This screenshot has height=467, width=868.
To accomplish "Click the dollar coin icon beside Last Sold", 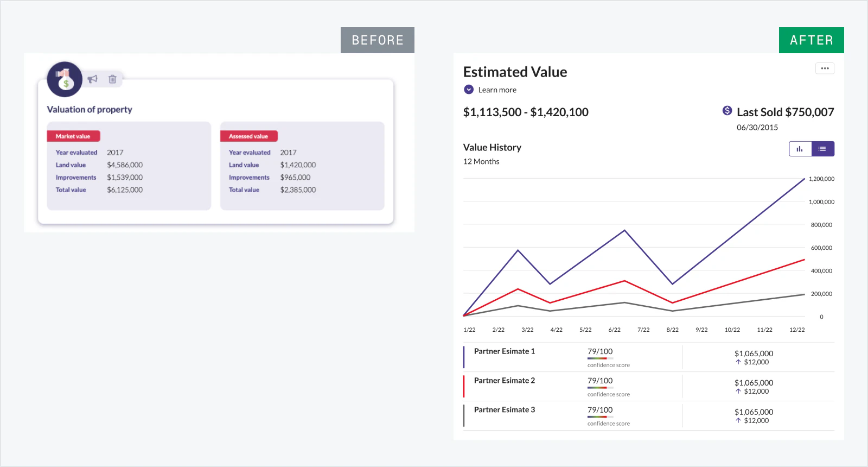I will point(727,111).
